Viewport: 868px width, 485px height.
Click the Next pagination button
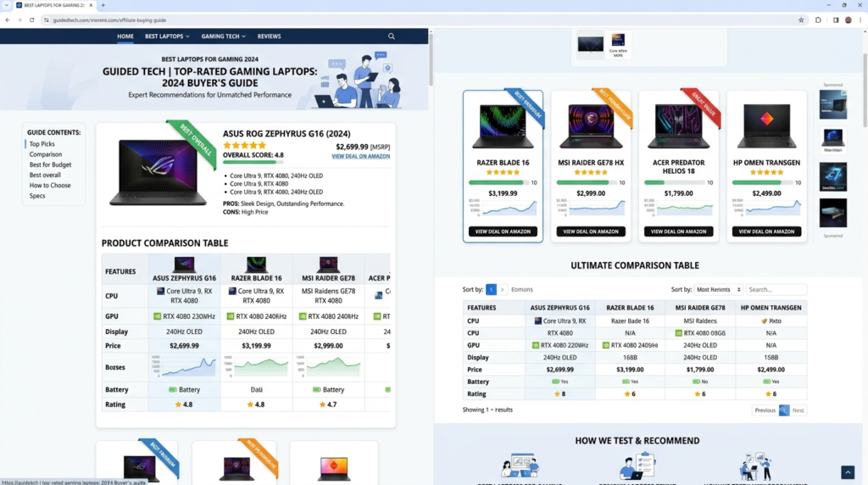point(798,410)
